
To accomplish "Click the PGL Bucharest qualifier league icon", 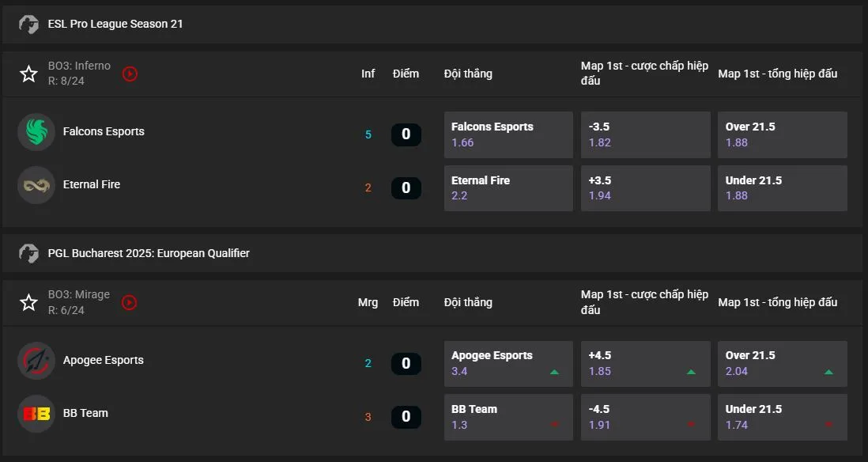I will point(28,253).
